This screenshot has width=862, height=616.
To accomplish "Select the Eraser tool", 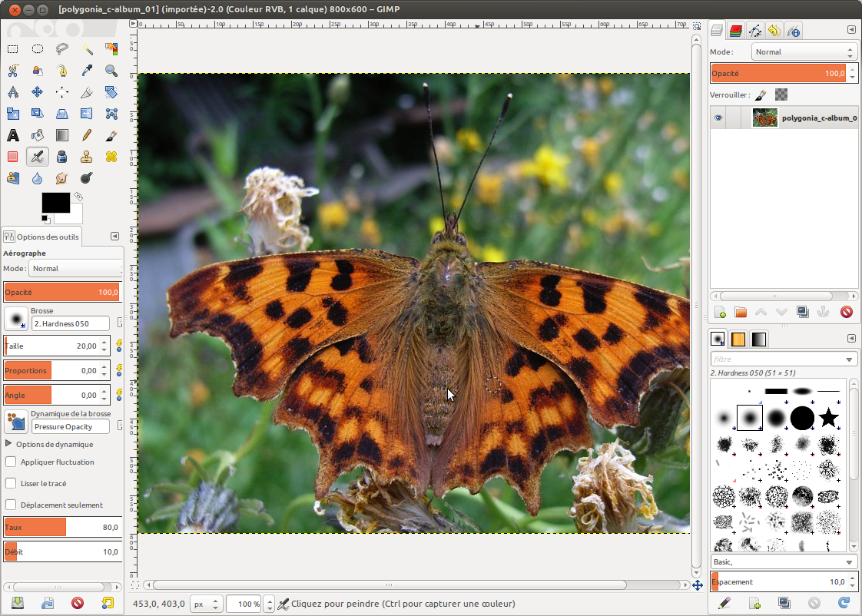I will [x=13, y=157].
